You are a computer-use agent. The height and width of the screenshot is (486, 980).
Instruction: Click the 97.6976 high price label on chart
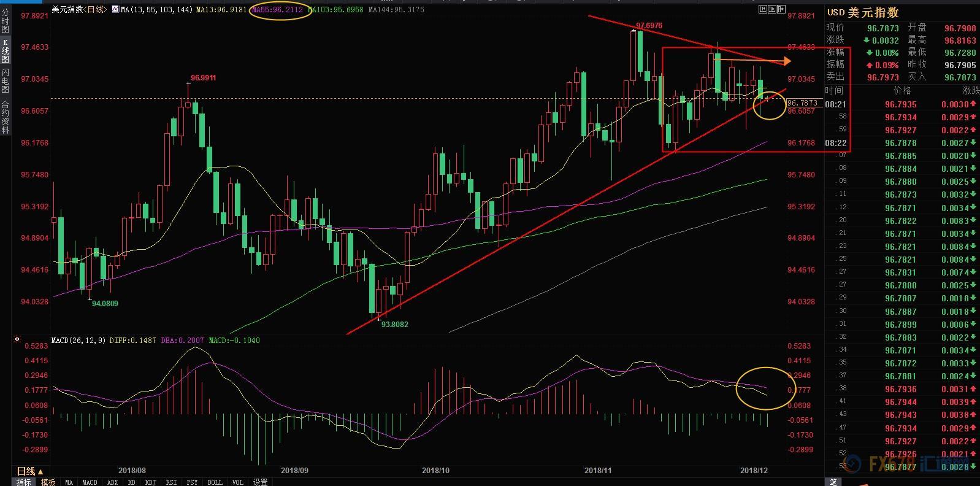tap(649, 26)
